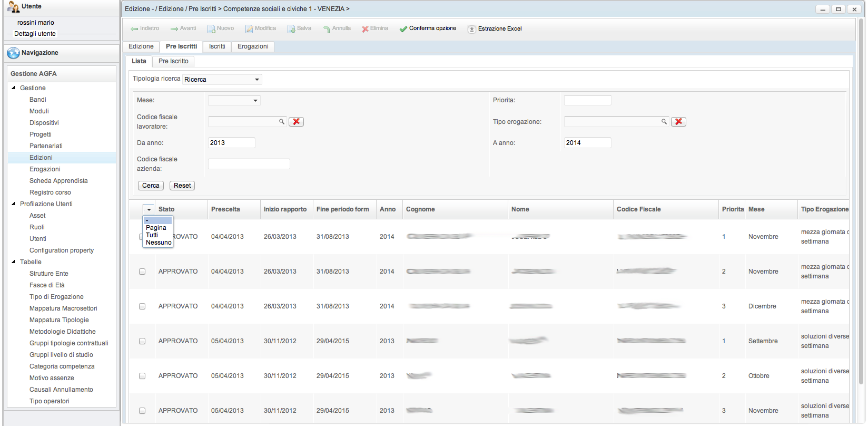Click the Elimina red X icon
Image resolution: width=868 pixels, height=426 pixels.
pos(365,29)
